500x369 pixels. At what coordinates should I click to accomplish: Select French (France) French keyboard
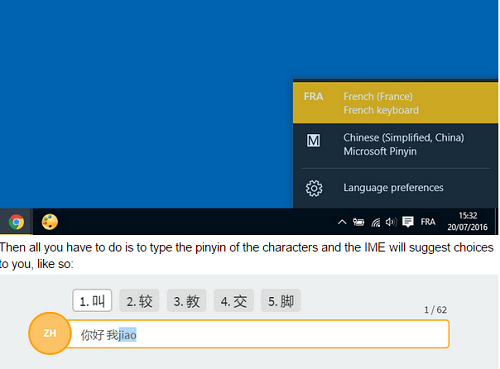pos(395,103)
